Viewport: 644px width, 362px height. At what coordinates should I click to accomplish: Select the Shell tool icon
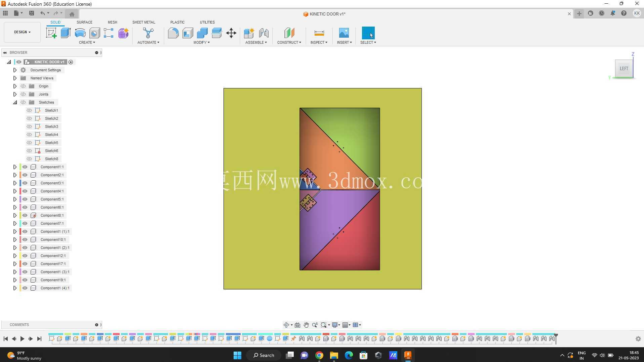tap(188, 33)
